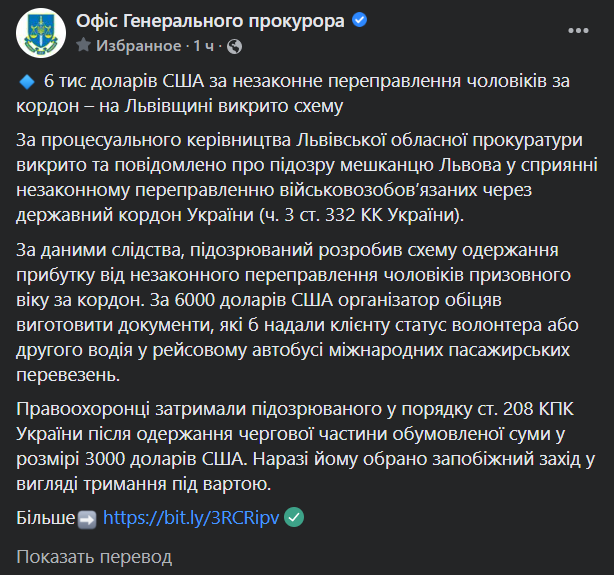Screen dimensions: 614x575
Task: Click the globe public audience icon
Action: click(x=234, y=46)
